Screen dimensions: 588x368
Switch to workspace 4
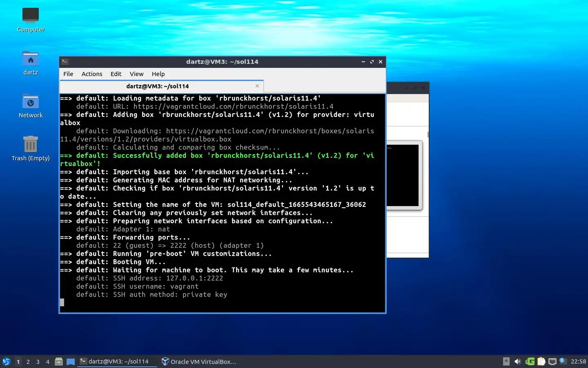pyautogui.click(x=48, y=362)
